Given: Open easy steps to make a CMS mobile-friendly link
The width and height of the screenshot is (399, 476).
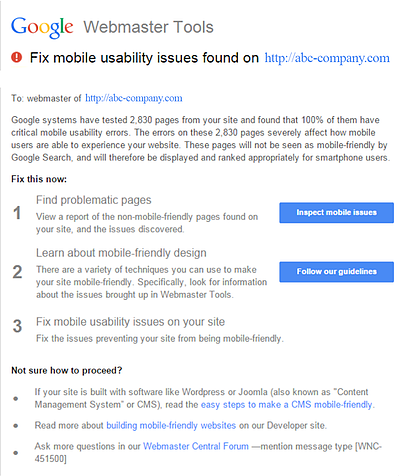Looking at the screenshot, I should [286, 405].
